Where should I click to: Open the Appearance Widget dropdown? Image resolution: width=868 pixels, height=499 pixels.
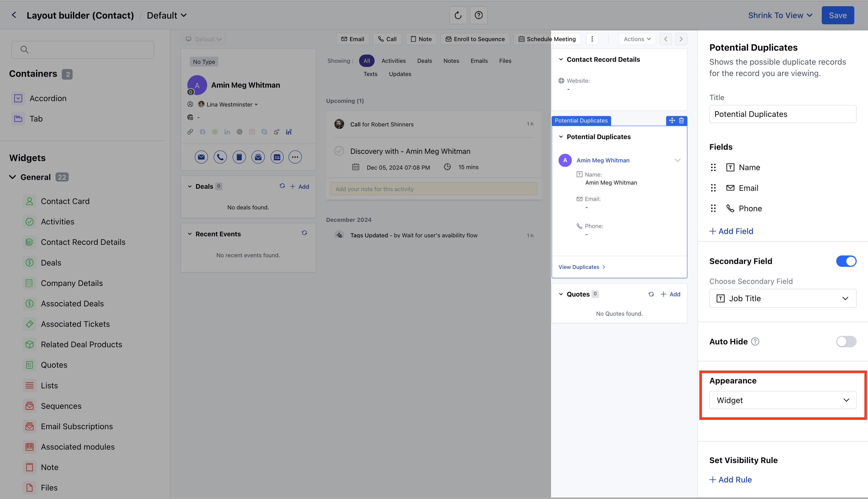(782, 400)
